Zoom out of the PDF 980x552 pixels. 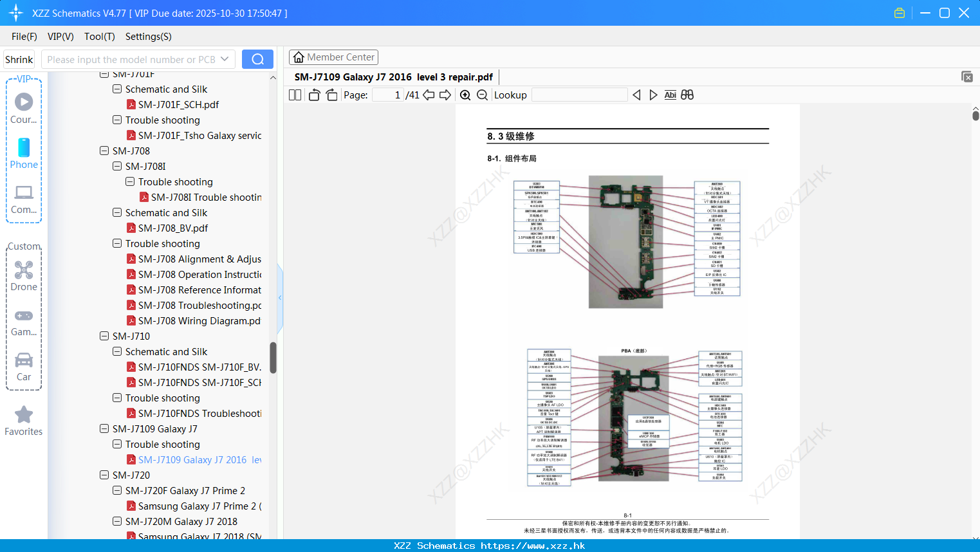click(482, 95)
